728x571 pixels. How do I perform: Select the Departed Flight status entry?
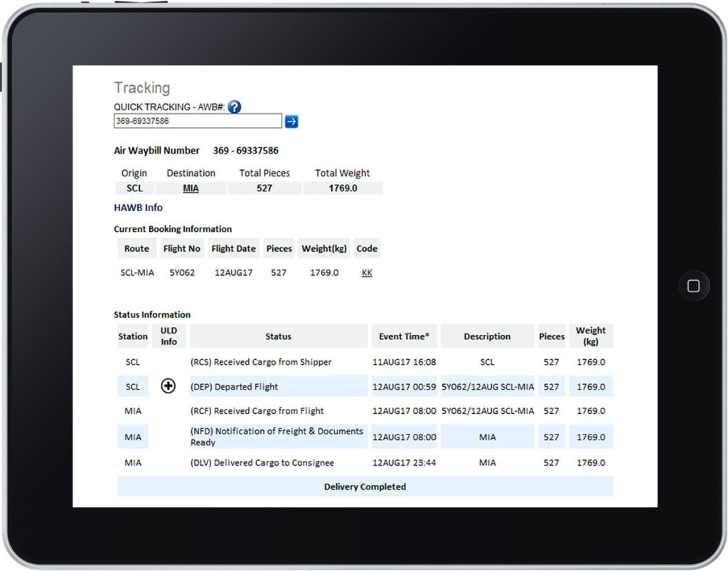pos(234,387)
